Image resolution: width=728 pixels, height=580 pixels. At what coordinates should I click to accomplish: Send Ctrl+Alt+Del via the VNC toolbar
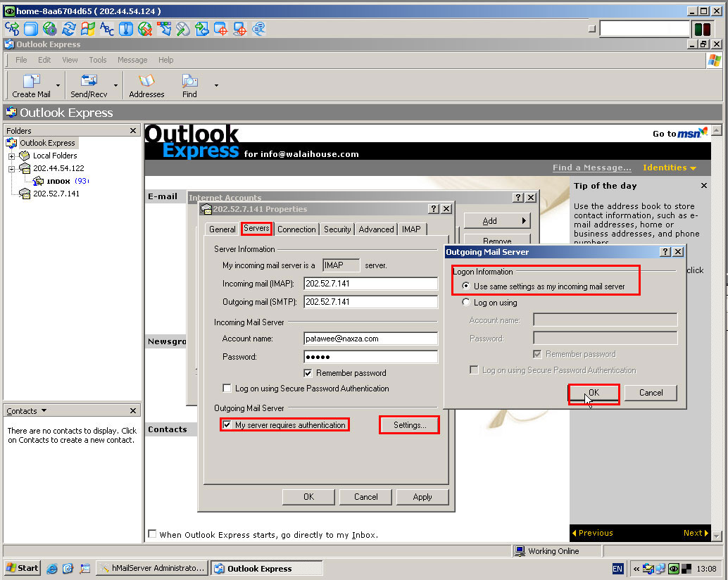click(x=12, y=29)
